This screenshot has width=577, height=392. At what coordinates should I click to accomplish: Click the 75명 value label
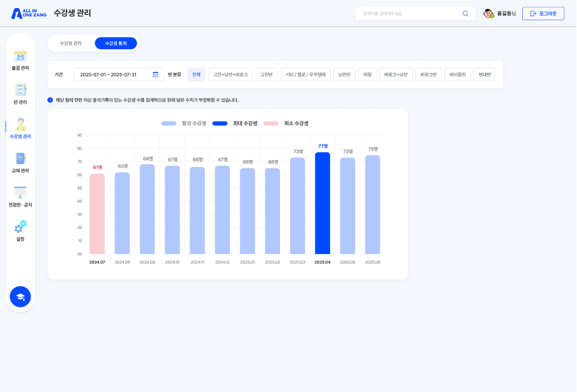[x=373, y=149]
